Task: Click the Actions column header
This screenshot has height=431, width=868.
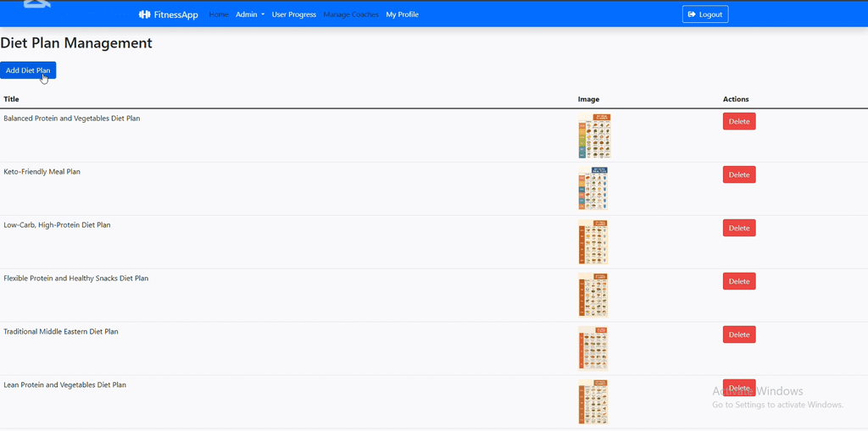Action: [736, 99]
